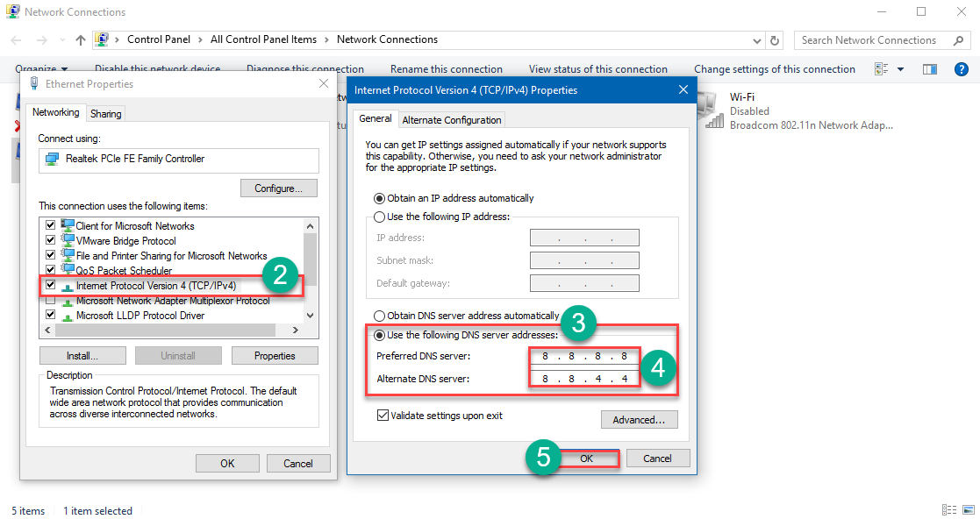Switch to details view using status bar icon

click(949, 509)
